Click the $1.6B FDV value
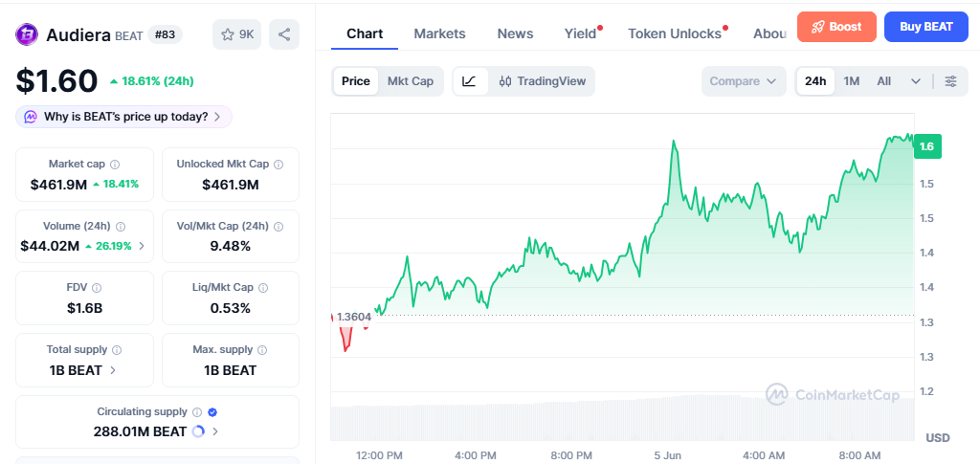Viewport: 980px width, 464px height. click(x=84, y=308)
